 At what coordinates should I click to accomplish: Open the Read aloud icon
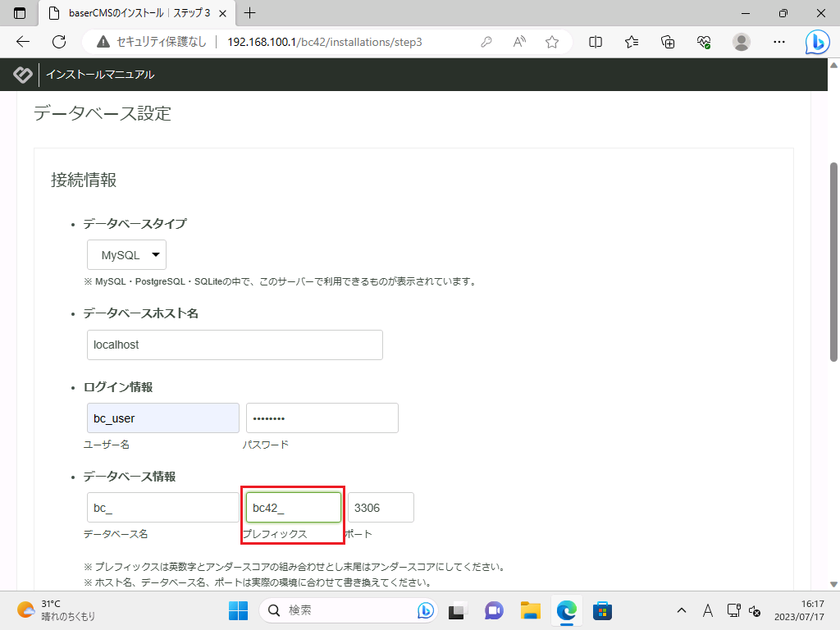[519, 42]
